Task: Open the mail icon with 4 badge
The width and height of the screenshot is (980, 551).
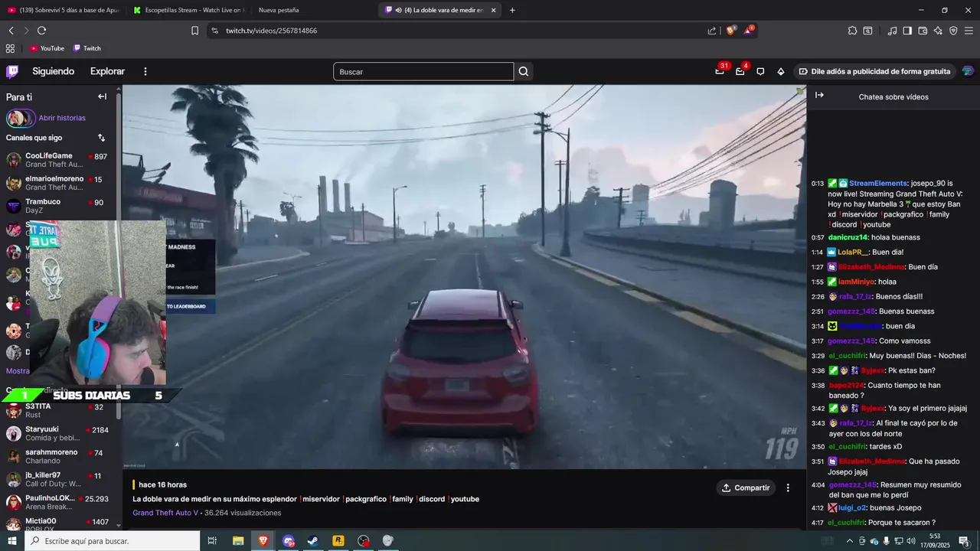Action: pyautogui.click(x=740, y=71)
